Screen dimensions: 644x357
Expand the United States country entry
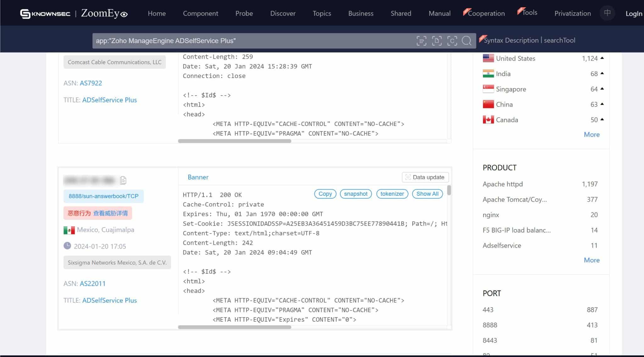coord(602,58)
